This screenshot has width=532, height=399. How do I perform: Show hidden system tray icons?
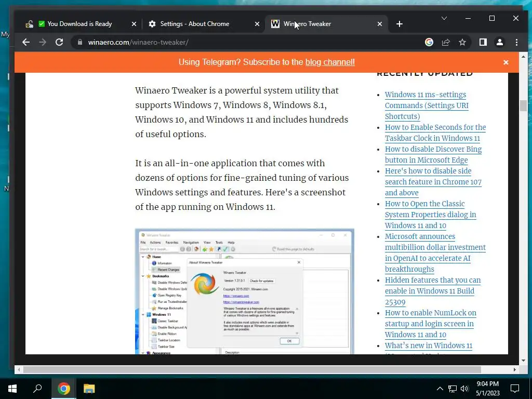[x=440, y=389]
